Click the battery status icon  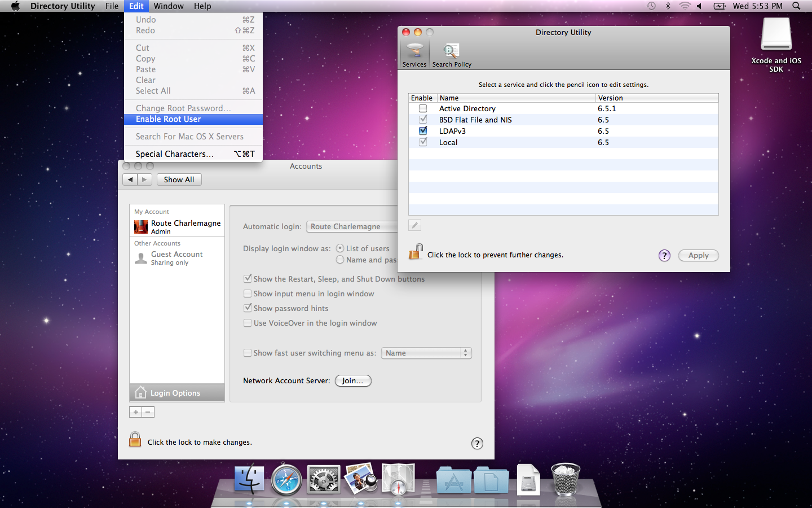720,6
